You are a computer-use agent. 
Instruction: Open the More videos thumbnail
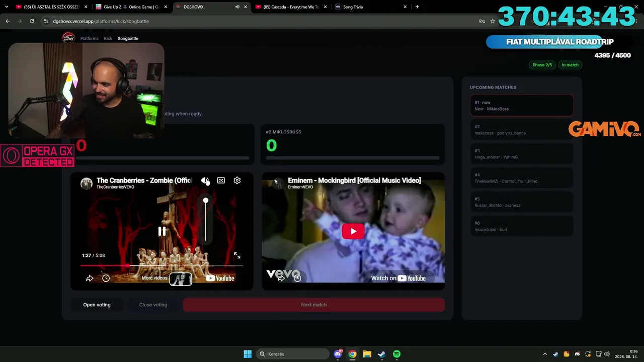tap(181, 279)
